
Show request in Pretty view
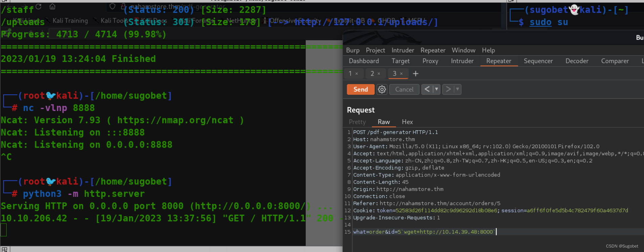[357, 122]
